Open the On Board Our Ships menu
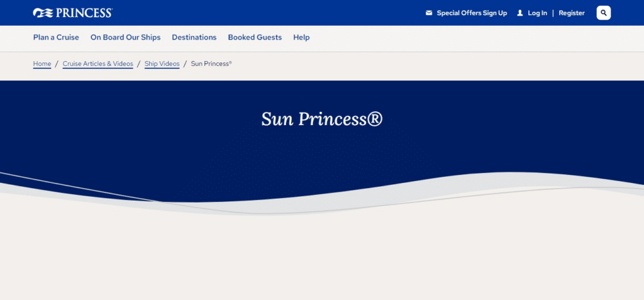644x300 pixels. [125, 37]
